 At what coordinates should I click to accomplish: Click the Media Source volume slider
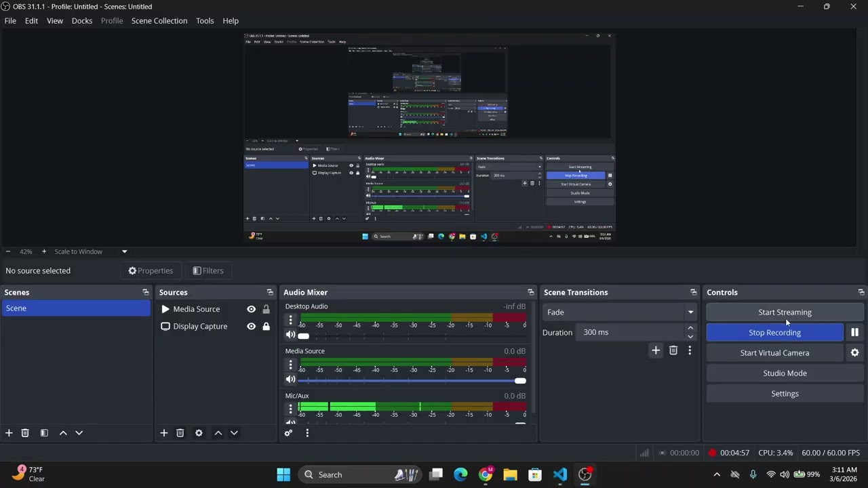[412, 381]
